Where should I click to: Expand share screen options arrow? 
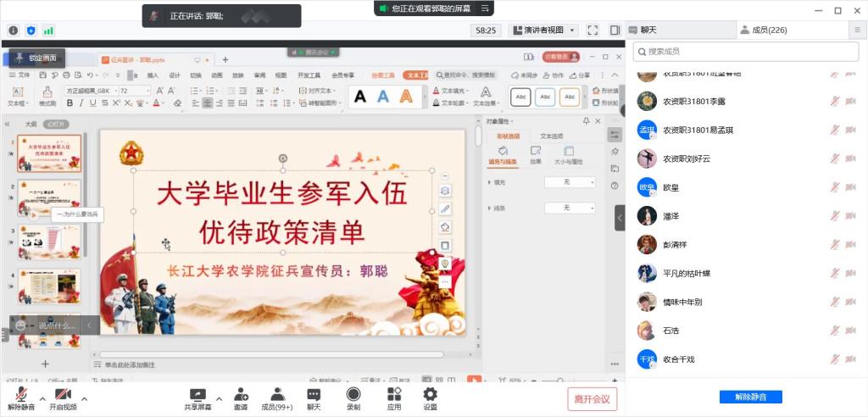point(219,398)
